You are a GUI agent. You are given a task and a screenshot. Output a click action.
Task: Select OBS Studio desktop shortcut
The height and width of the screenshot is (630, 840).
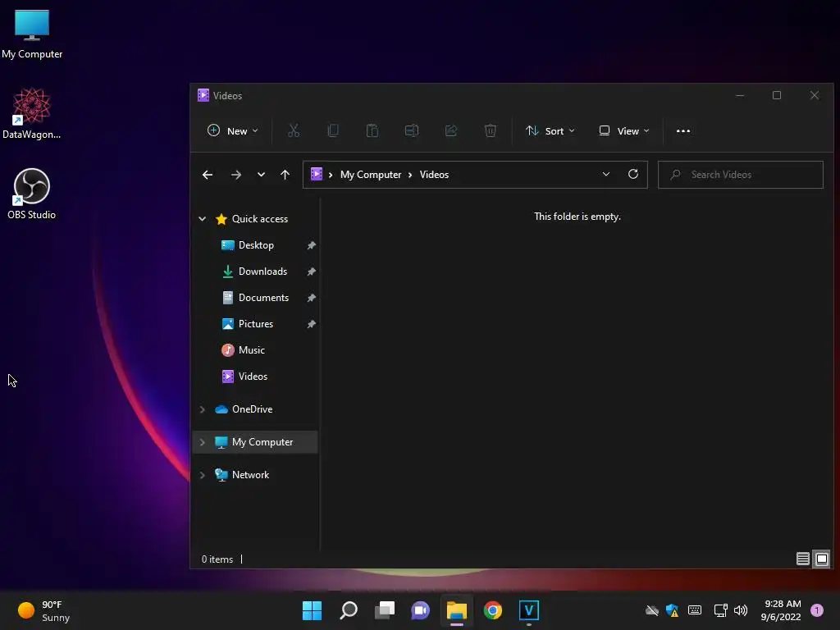32,194
